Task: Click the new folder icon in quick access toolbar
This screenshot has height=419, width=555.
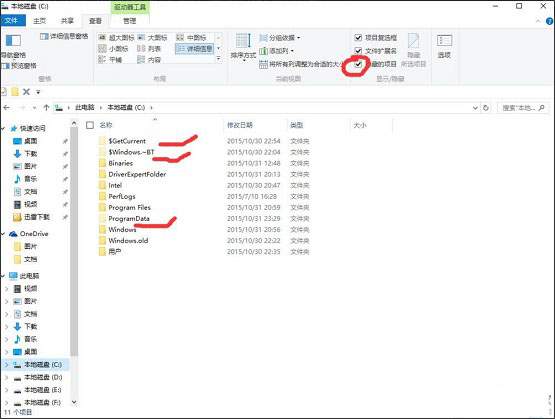Action: [15, 92]
